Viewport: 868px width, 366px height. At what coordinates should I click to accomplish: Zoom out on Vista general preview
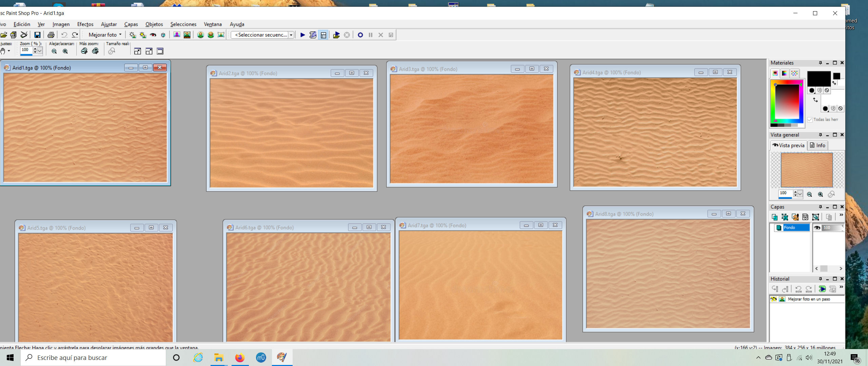(810, 195)
